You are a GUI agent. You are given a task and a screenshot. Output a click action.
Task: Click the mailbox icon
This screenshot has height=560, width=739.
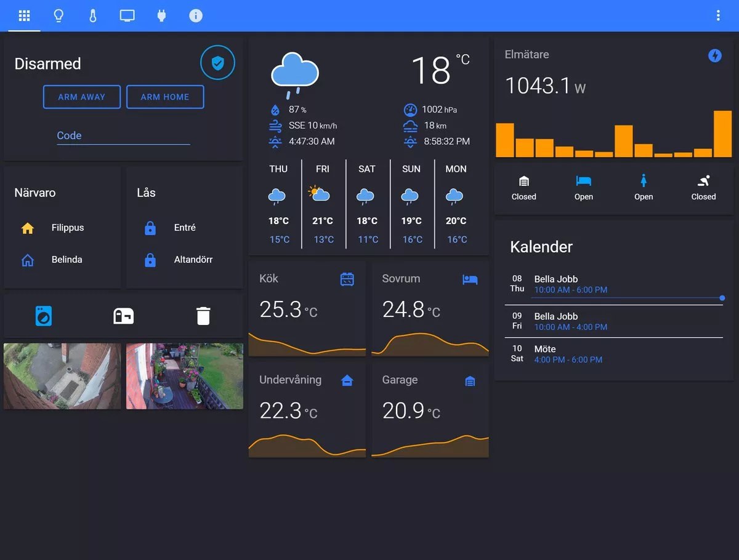[123, 316]
